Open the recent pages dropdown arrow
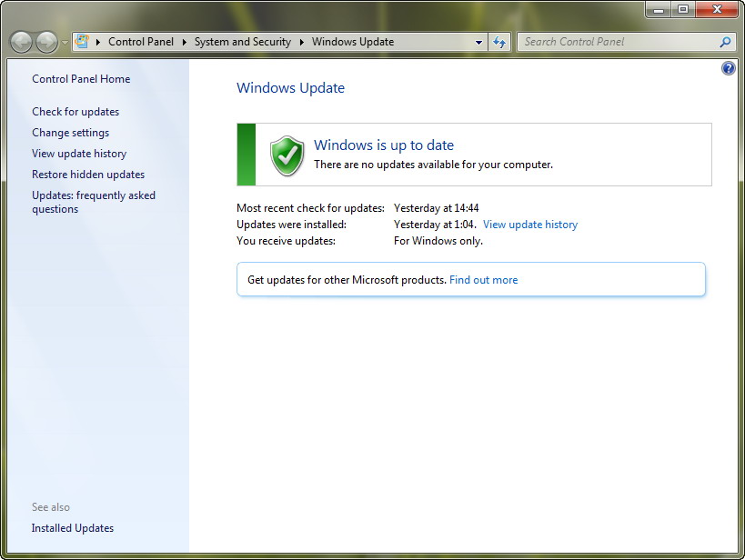This screenshot has width=745, height=560. [65, 43]
